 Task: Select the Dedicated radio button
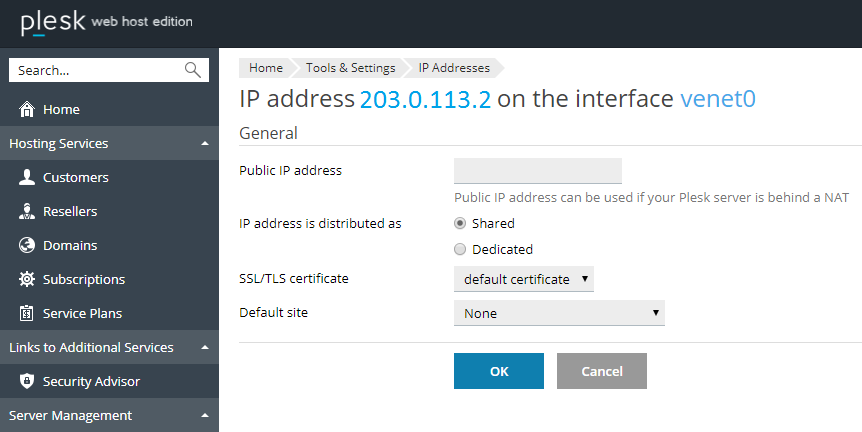pos(460,250)
